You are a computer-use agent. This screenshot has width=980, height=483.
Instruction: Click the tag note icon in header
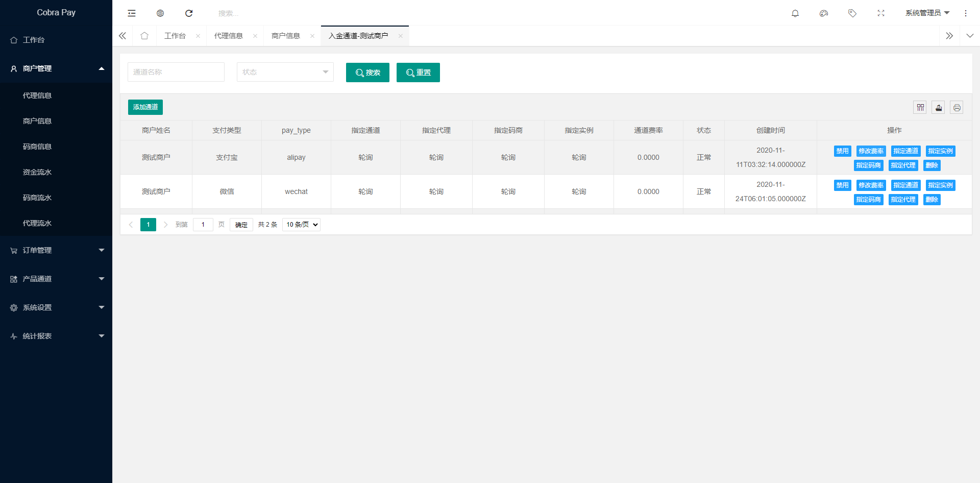point(852,13)
